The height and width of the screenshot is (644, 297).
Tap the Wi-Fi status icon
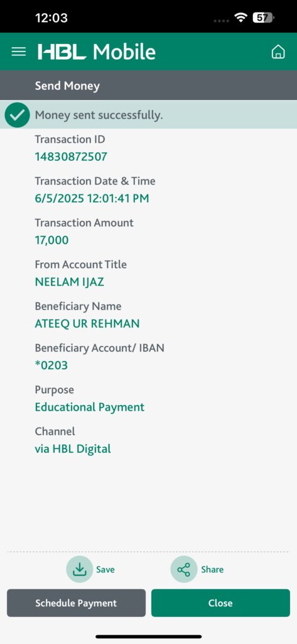point(240,18)
